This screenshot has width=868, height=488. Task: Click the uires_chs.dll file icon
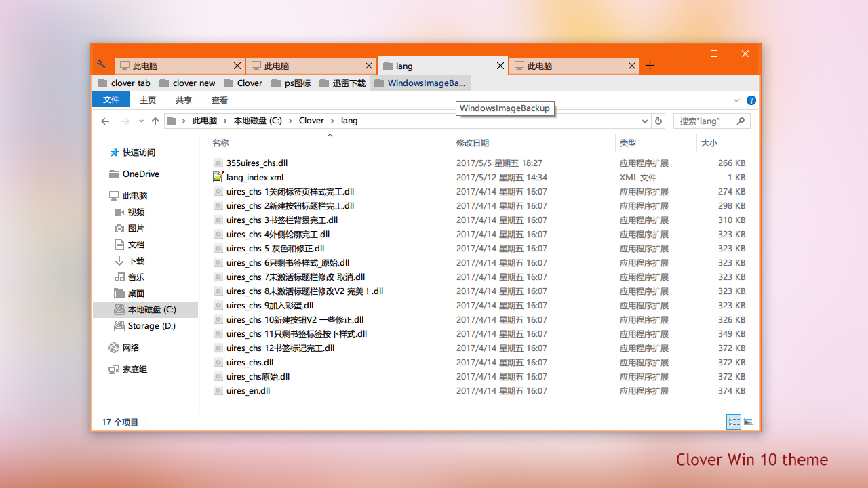pos(218,363)
